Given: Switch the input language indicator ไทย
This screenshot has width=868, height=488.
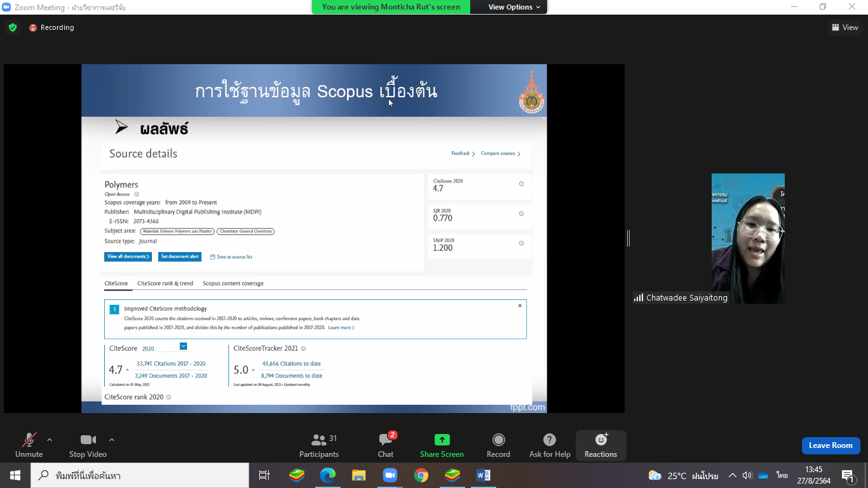Looking at the screenshot, I should pos(782,475).
